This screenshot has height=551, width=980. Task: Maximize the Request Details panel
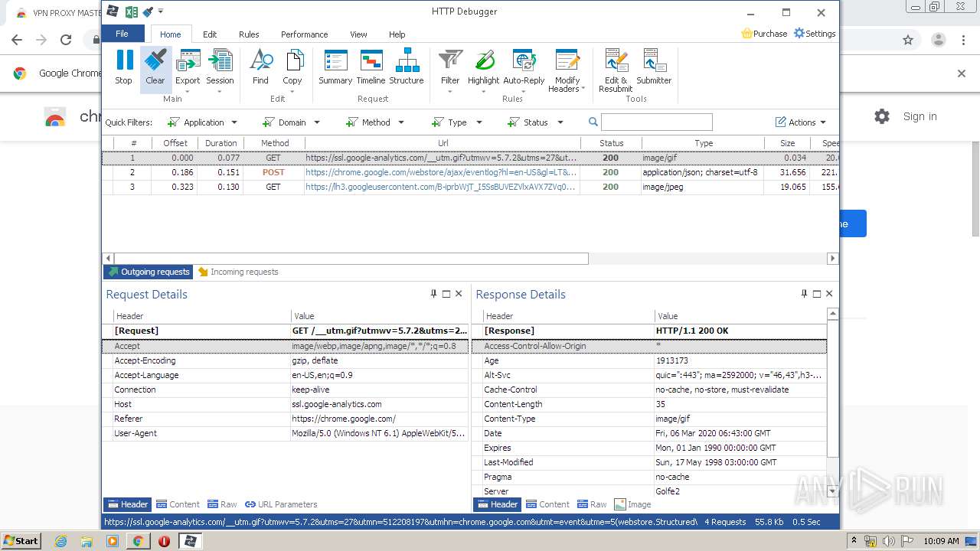446,294
